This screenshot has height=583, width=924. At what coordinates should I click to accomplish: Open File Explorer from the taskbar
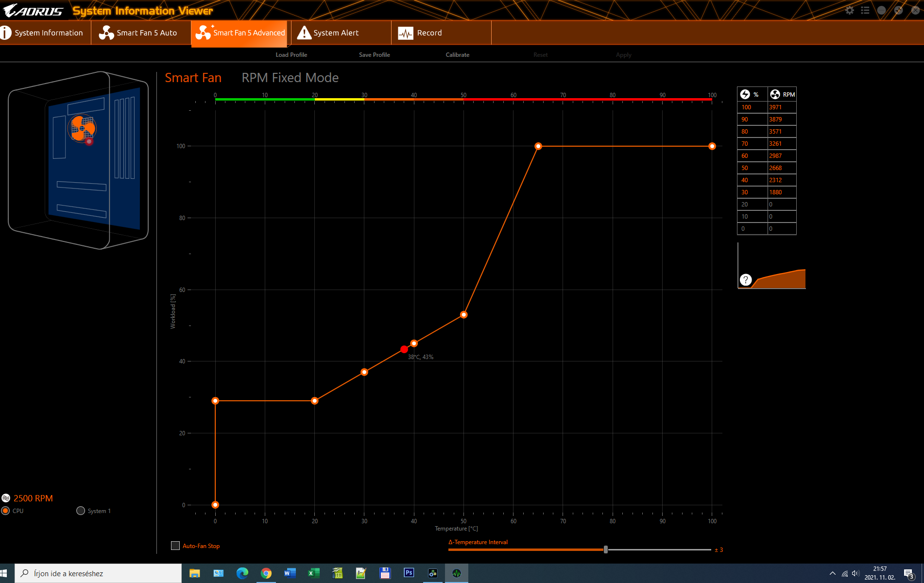[194, 573]
